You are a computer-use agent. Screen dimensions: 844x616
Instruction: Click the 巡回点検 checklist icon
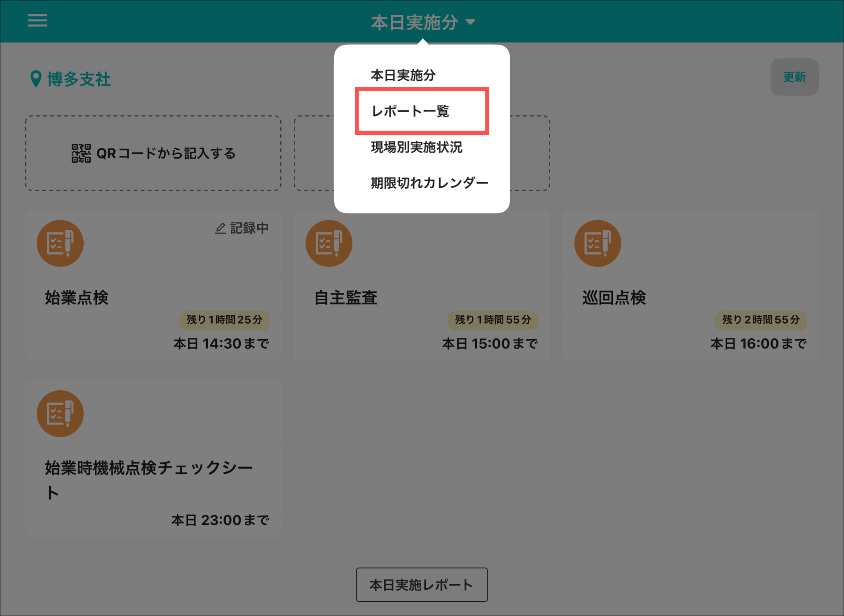point(598,243)
